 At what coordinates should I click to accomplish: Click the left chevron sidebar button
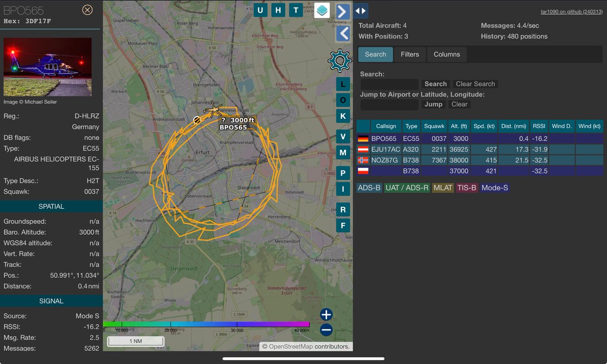pyautogui.click(x=343, y=33)
